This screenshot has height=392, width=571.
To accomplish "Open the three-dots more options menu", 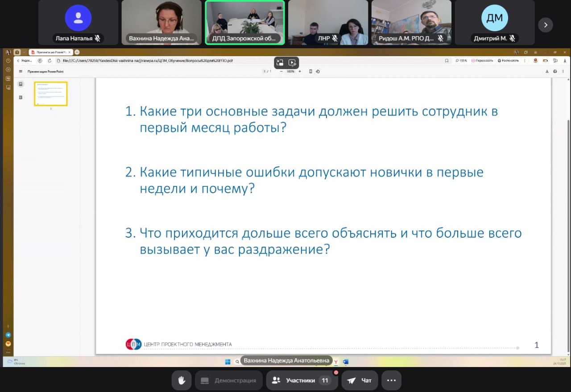I will point(391,380).
